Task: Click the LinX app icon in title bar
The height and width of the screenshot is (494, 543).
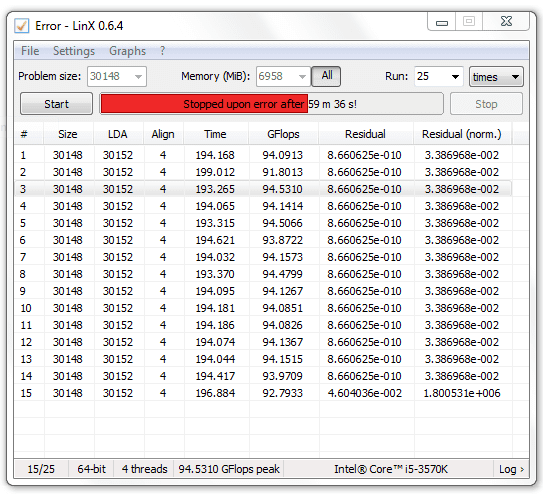Action: (x=21, y=26)
